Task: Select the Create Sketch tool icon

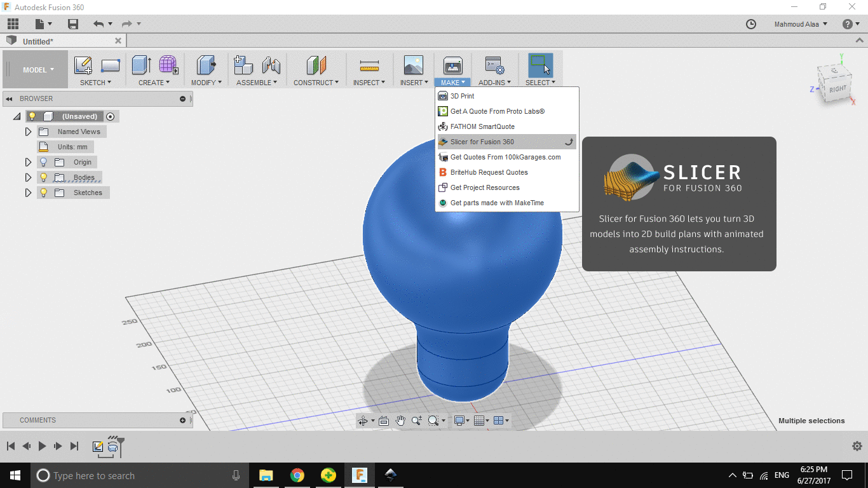Action: (x=83, y=65)
